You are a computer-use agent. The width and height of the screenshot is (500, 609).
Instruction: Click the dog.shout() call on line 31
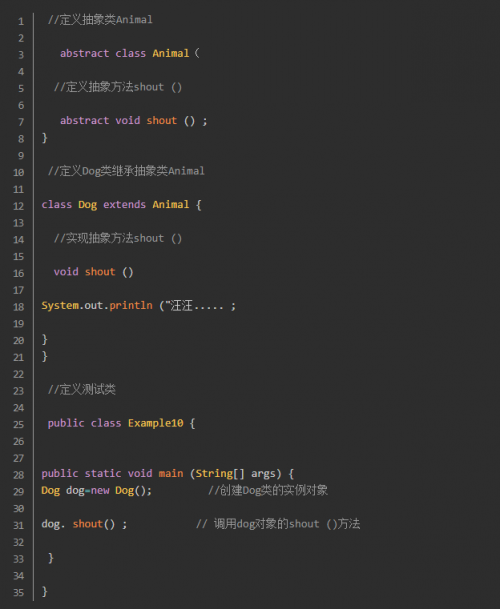point(78,524)
